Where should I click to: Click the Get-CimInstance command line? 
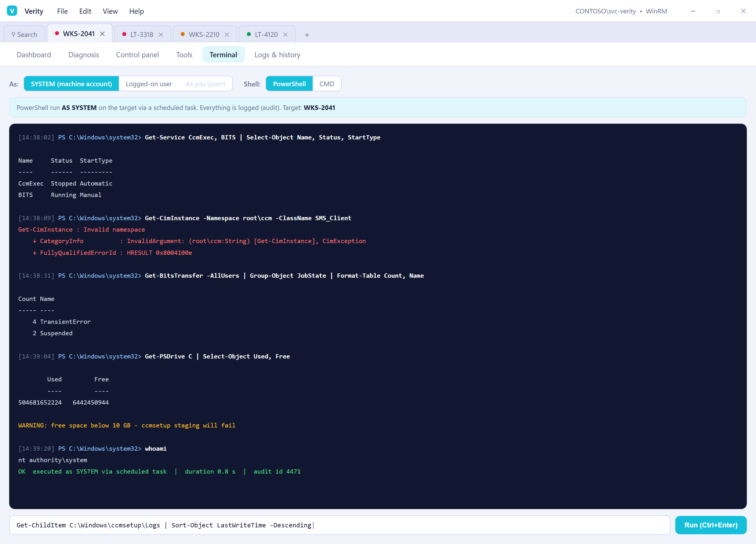(185, 218)
